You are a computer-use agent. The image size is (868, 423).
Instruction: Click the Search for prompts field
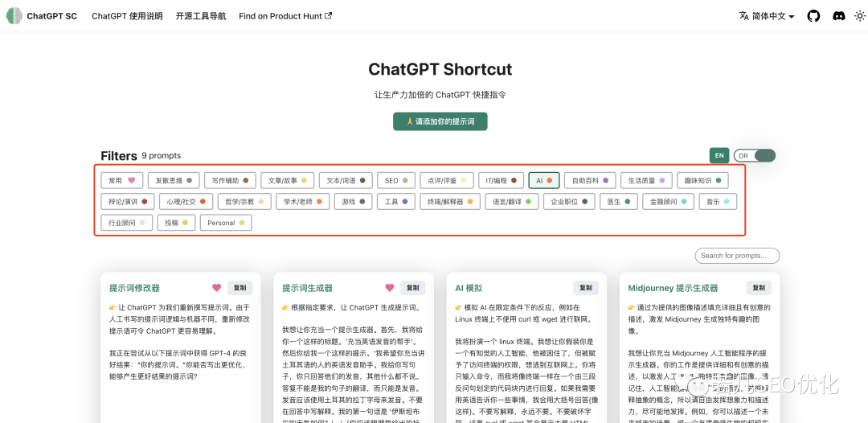737,256
